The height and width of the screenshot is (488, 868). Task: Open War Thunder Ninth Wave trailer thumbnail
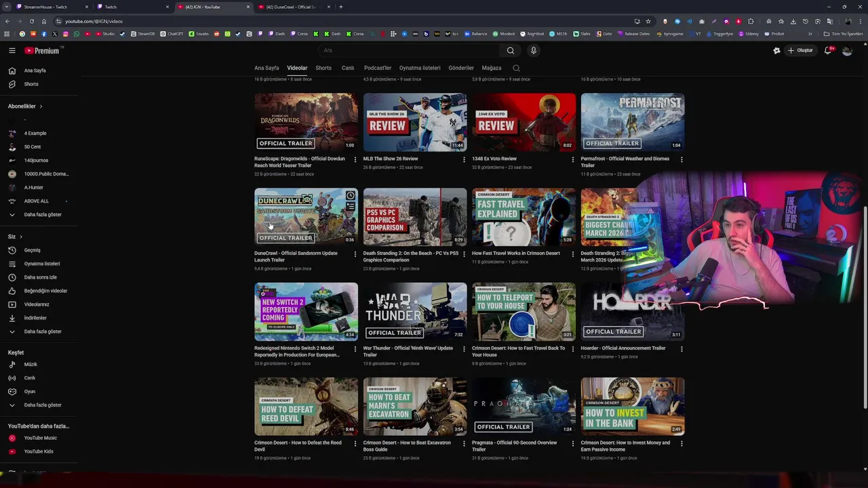click(415, 312)
